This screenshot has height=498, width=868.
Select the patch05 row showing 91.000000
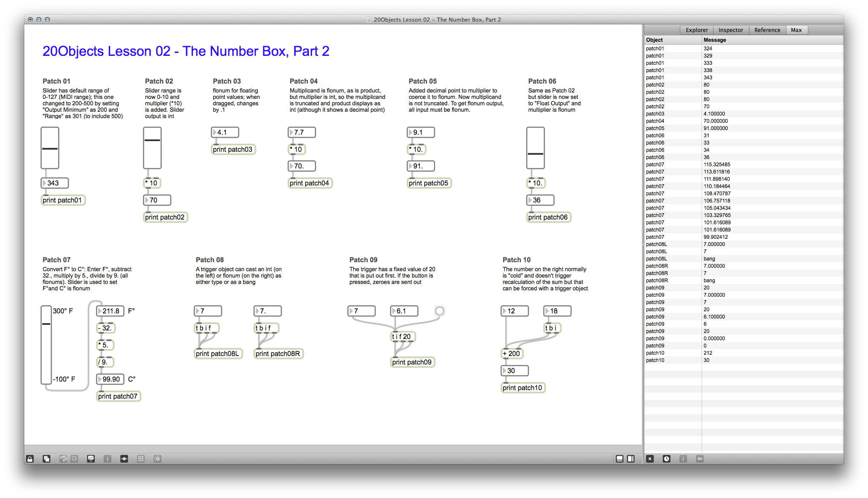point(744,128)
